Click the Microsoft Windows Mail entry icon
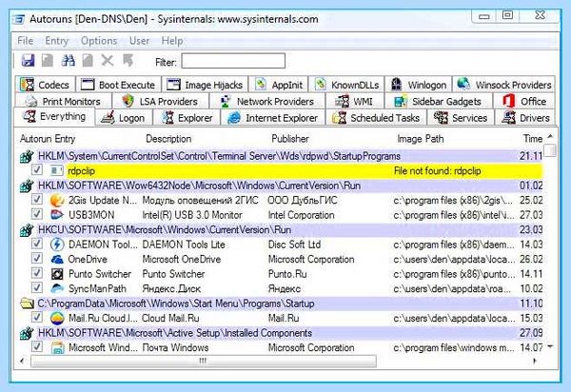The width and height of the screenshot is (571, 392). point(57,347)
